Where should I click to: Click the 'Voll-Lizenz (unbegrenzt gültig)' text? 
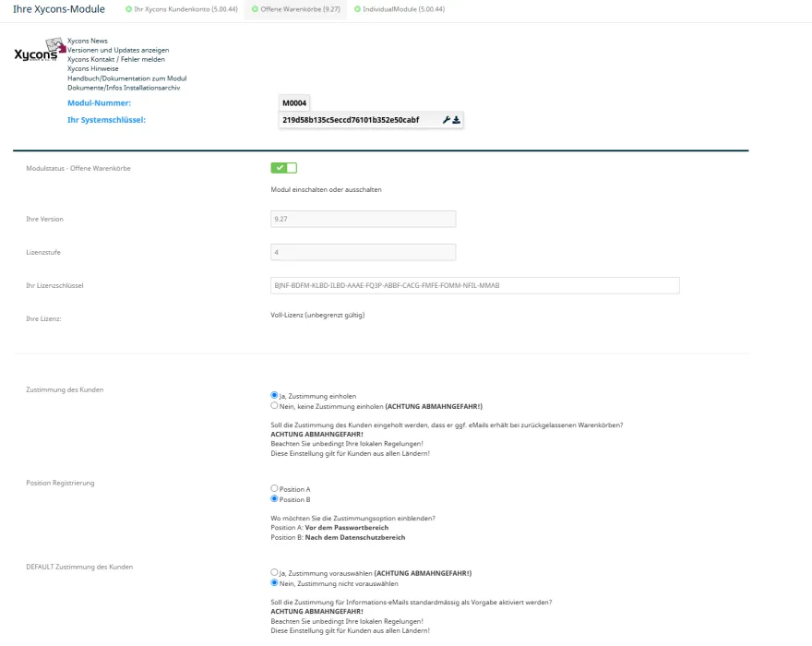pos(317,315)
